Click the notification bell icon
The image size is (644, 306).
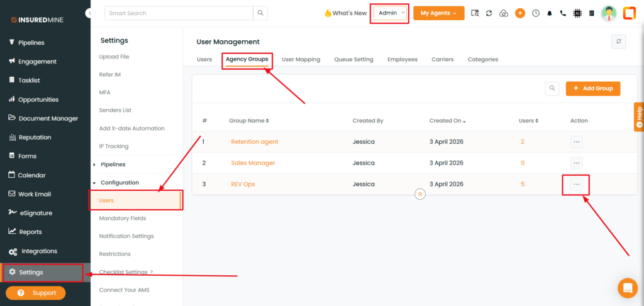549,13
